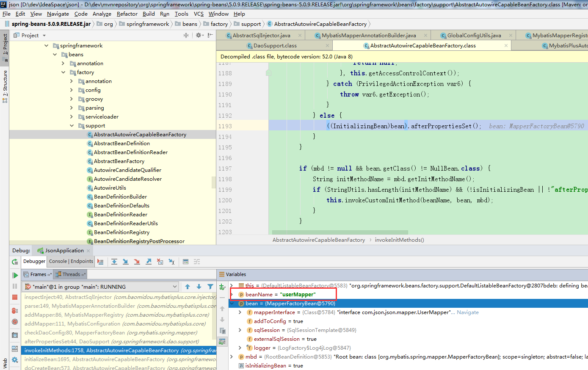The image size is (588, 370).
Task: Click the thread dump camera icon
Action: 15,335
